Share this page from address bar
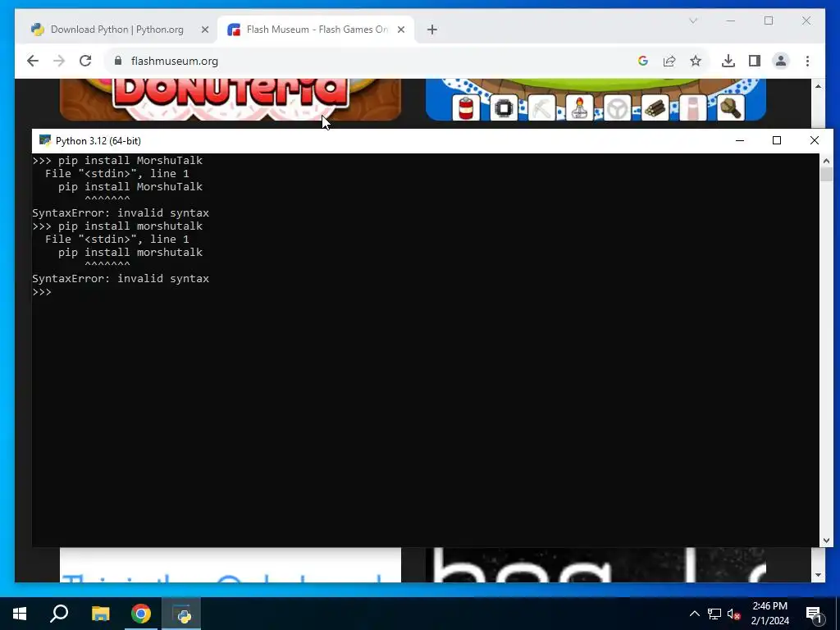The image size is (840, 630). click(669, 61)
